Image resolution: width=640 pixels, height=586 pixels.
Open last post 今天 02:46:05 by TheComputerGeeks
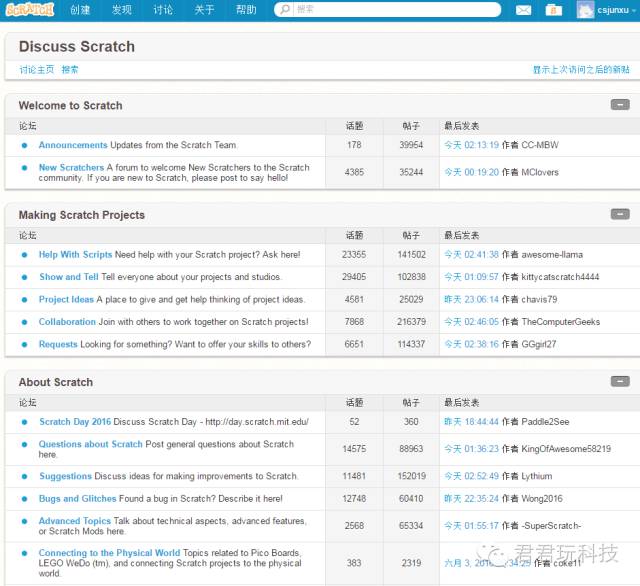click(x=471, y=322)
